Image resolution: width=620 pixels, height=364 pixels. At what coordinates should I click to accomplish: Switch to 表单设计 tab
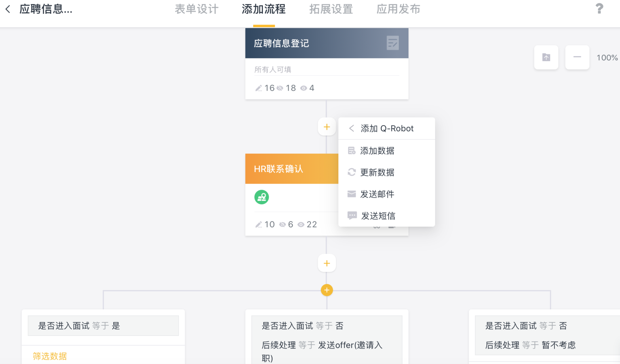point(196,9)
